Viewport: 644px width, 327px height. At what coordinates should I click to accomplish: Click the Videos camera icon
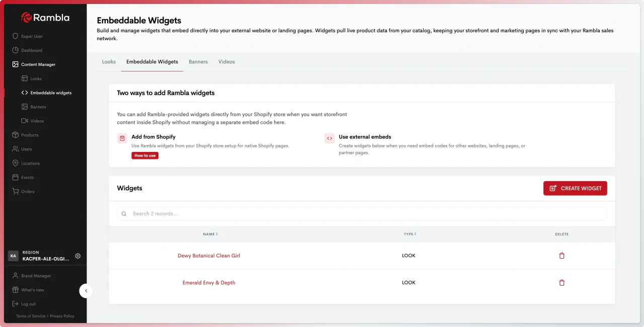point(25,121)
